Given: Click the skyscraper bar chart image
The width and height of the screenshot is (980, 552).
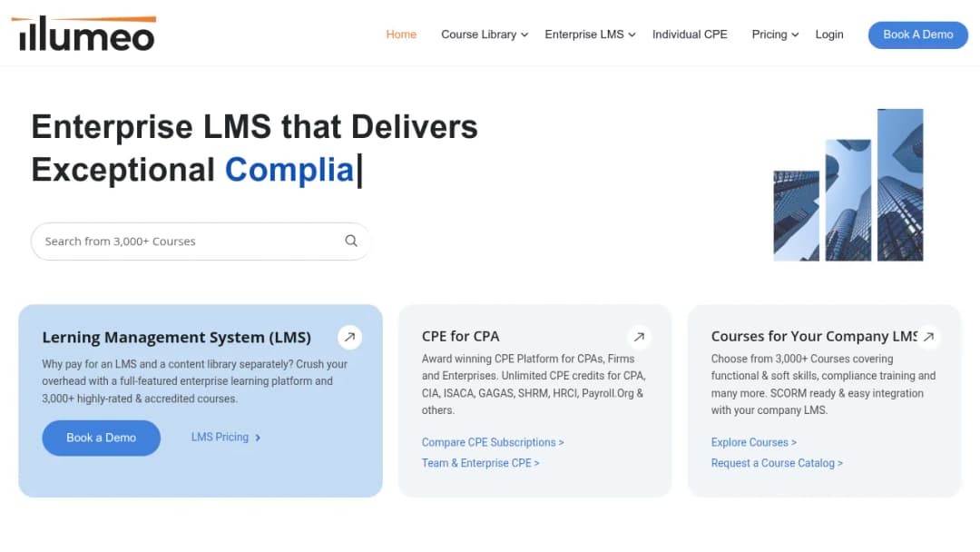Looking at the screenshot, I should (x=848, y=185).
